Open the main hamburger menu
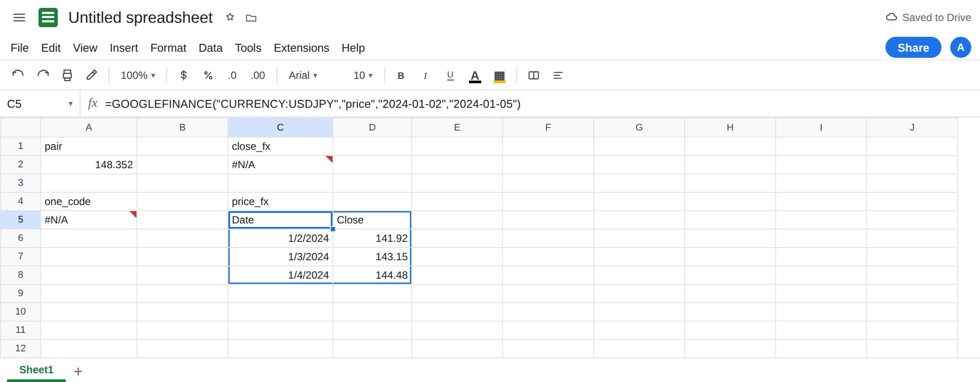The height and width of the screenshot is (382, 980). click(19, 18)
